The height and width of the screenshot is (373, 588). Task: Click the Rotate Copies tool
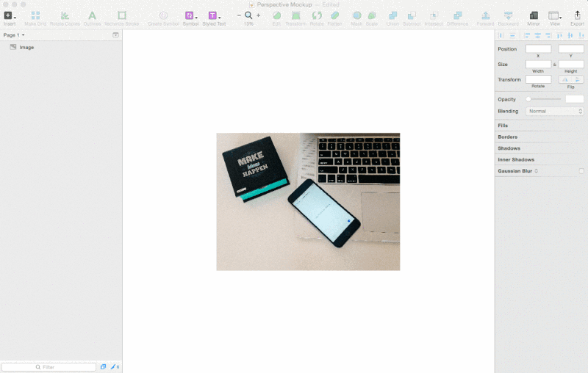65,15
